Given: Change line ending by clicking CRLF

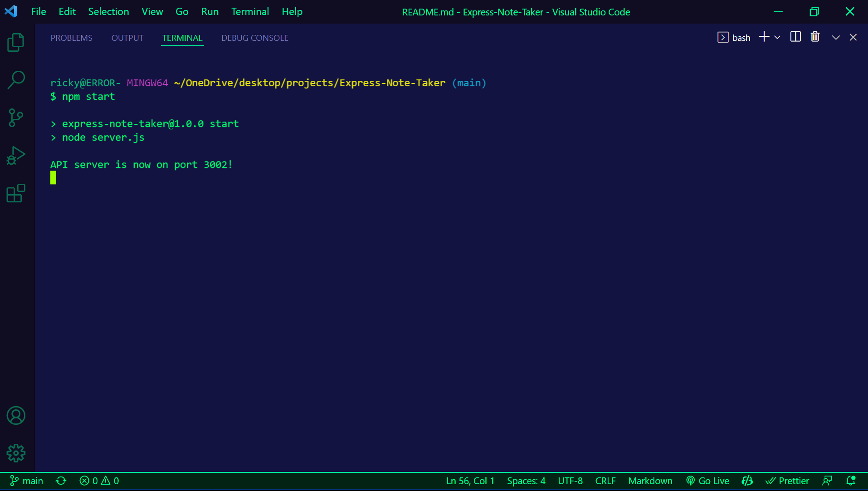Looking at the screenshot, I should [x=606, y=481].
